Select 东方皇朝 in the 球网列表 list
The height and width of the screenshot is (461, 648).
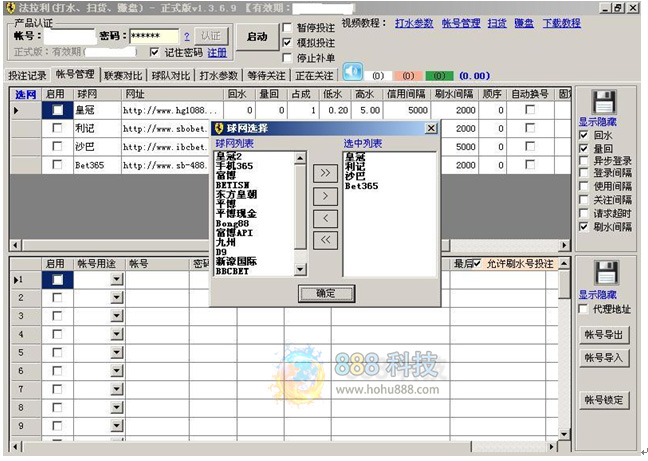coord(236,194)
